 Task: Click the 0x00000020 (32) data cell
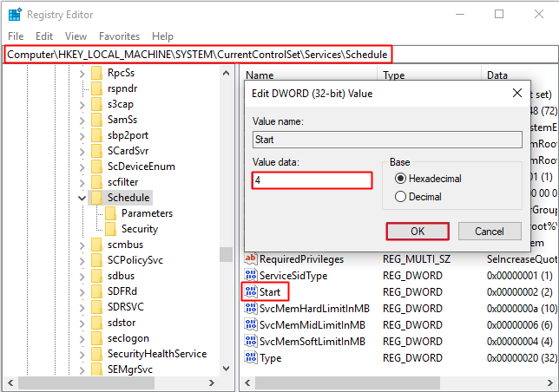(x=522, y=358)
